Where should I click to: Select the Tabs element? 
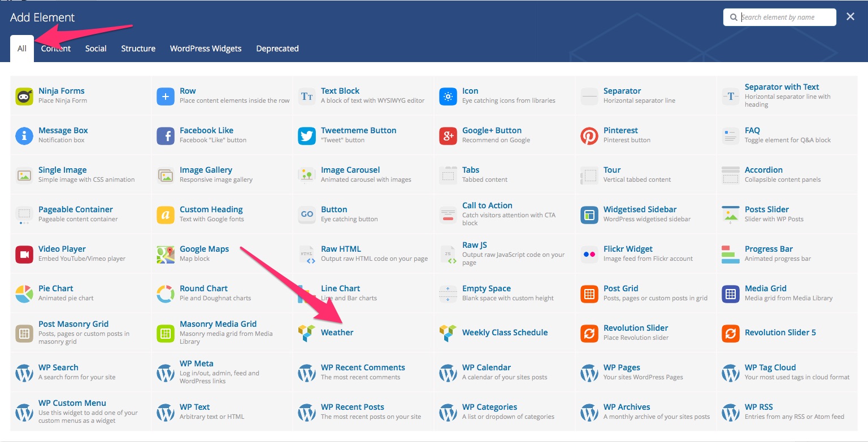505,174
